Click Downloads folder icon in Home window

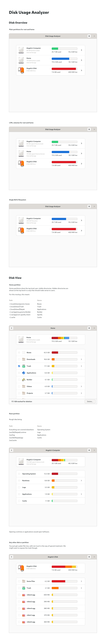click(x=24, y=359)
